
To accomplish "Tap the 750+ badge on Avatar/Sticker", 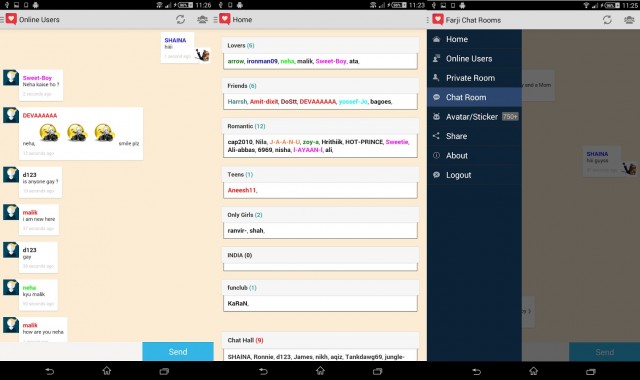I will click(x=510, y=117).
